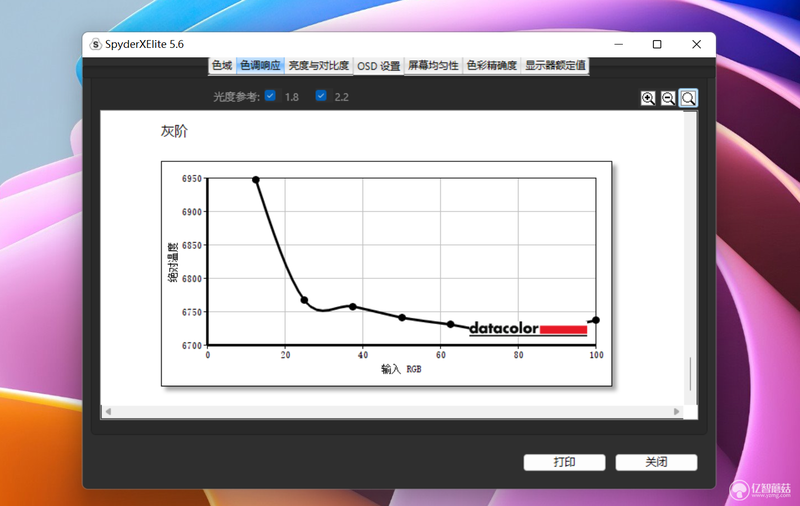Switch to the 亮度与对比度 tab
The height and width of the screenshot is (506, 800).
click(x=319, y=65)
